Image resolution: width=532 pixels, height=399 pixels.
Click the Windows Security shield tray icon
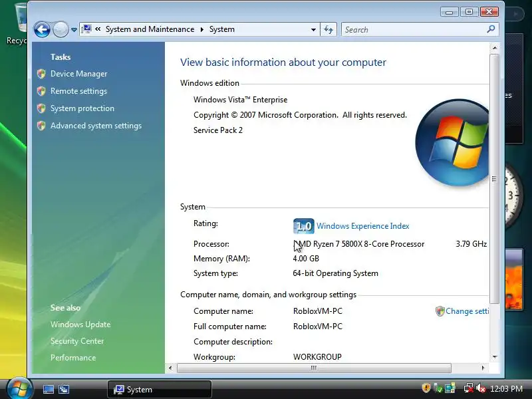(x=426, y=388)
